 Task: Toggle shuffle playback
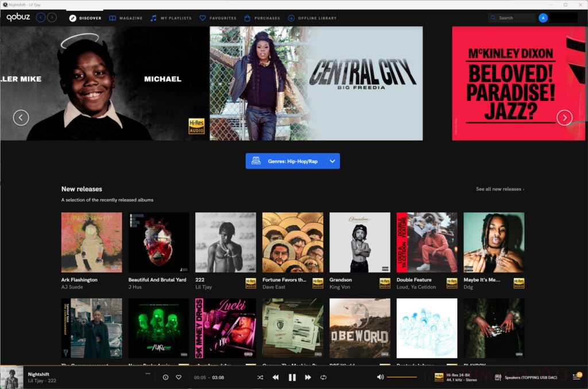pos(260,378)
